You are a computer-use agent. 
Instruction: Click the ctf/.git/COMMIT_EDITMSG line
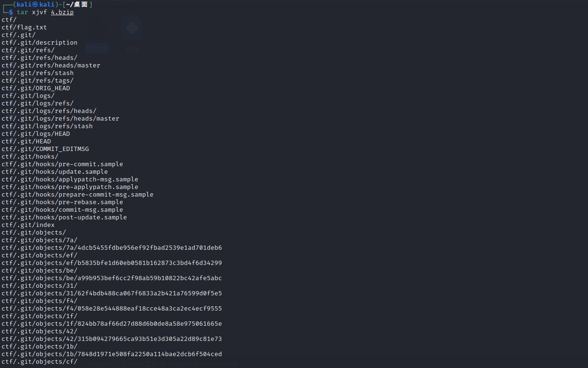pyautogui.click(x=45, y=149)
